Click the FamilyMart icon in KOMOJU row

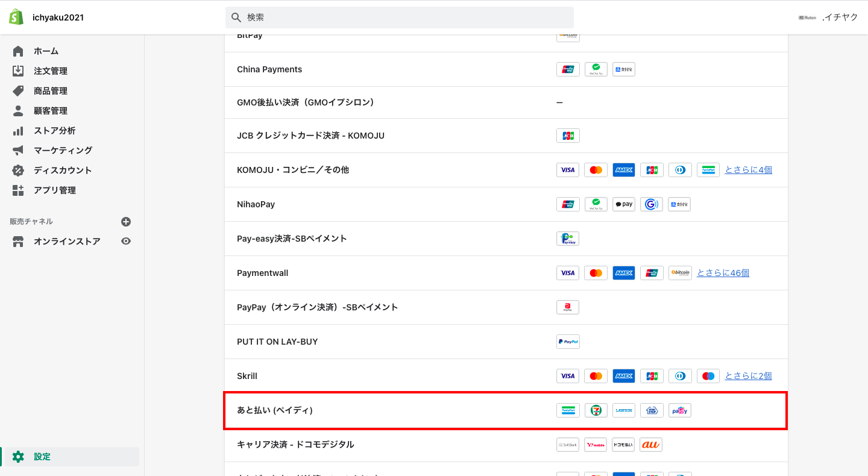tap(708, 170)
